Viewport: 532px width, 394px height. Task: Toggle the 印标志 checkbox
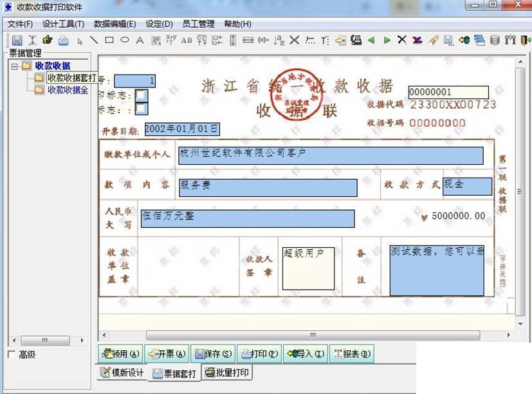coord(142,95)
